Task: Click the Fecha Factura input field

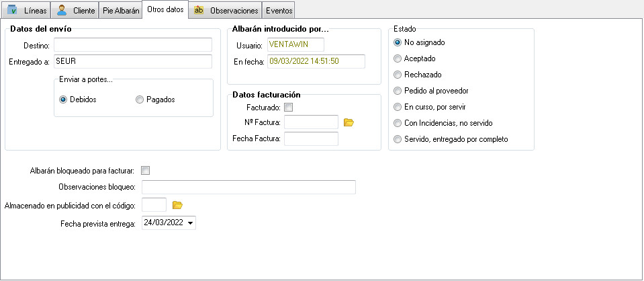Action: click(x=311, y=139)
